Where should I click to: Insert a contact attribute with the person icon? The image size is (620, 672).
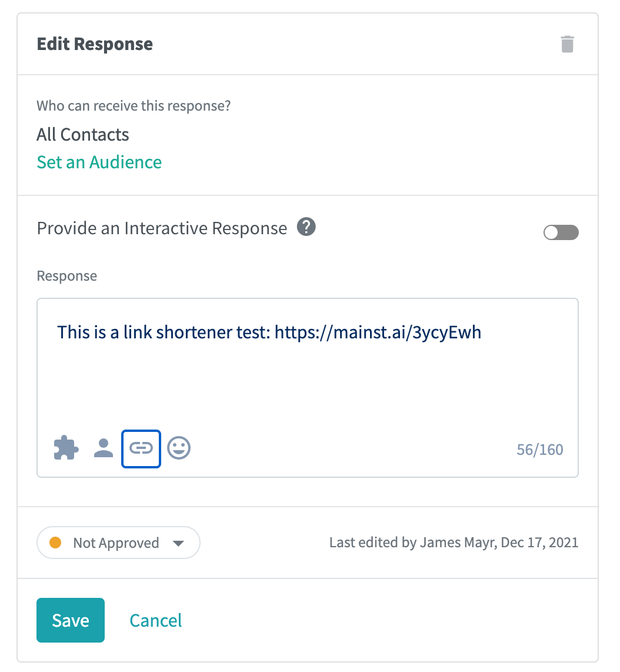(x=104, y=448)
